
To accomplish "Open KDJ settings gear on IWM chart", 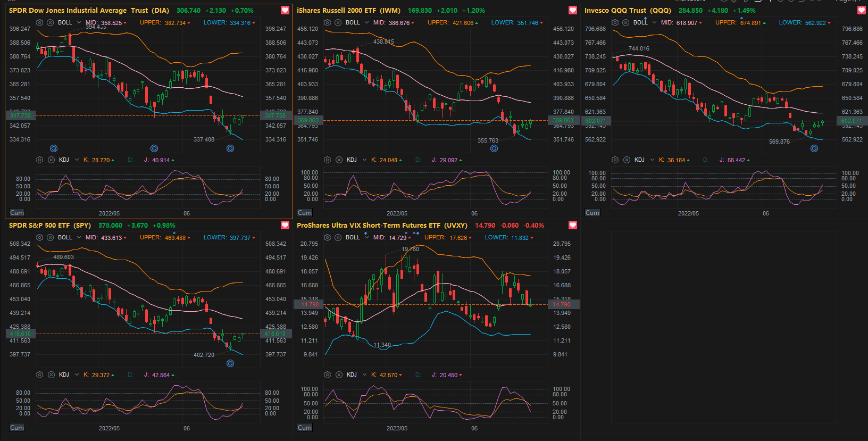I will tap(327, 160).
